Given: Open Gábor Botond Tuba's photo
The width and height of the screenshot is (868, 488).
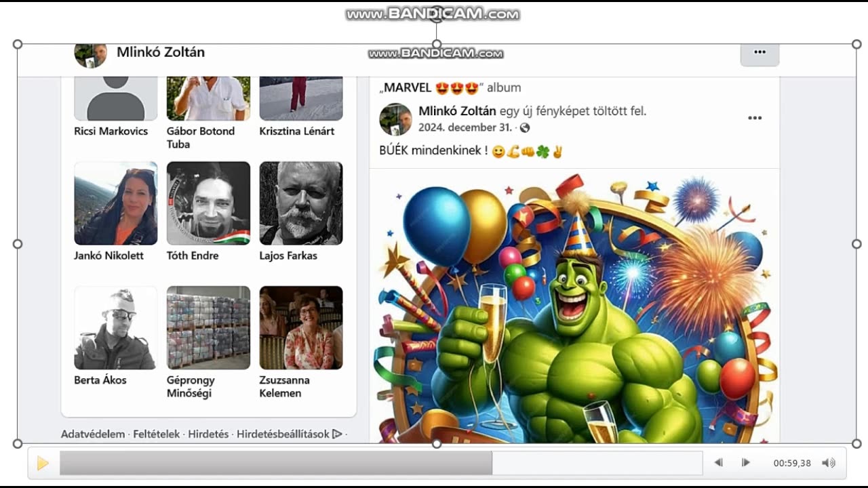Looking at the screenshot, I should [208, 99].
